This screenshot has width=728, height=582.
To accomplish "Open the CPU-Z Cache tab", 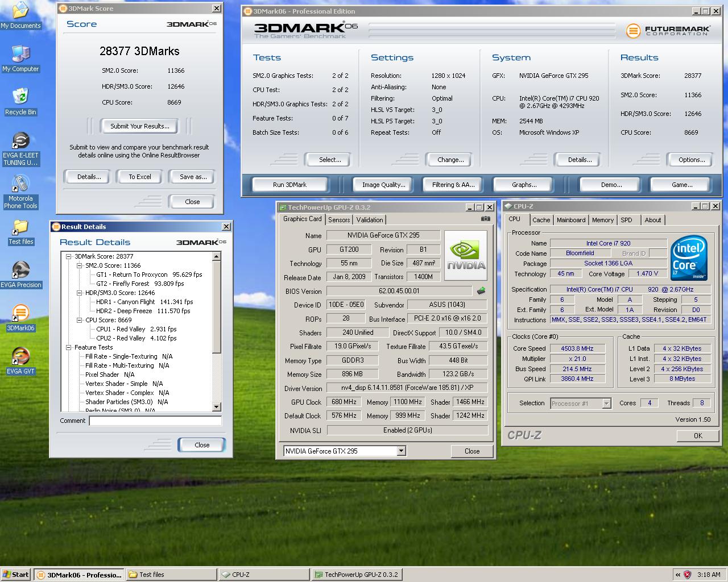I will (541, 220).
